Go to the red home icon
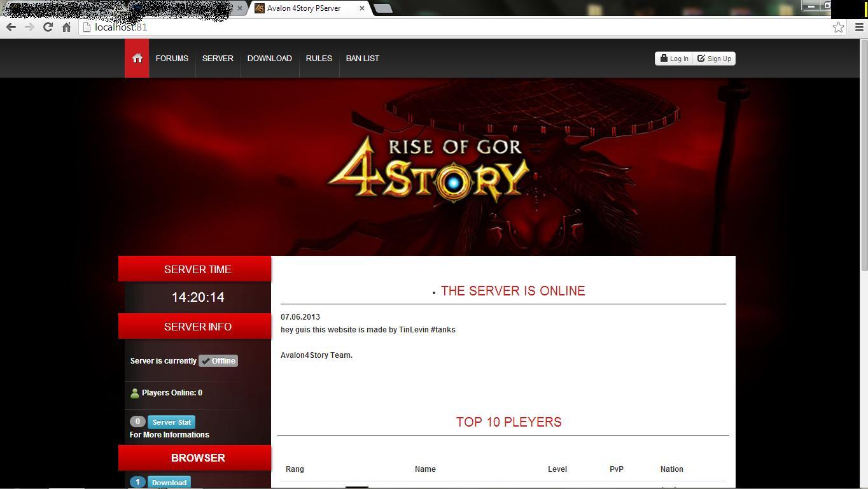Viewport: 868px width, 489px height. (137, 58)
